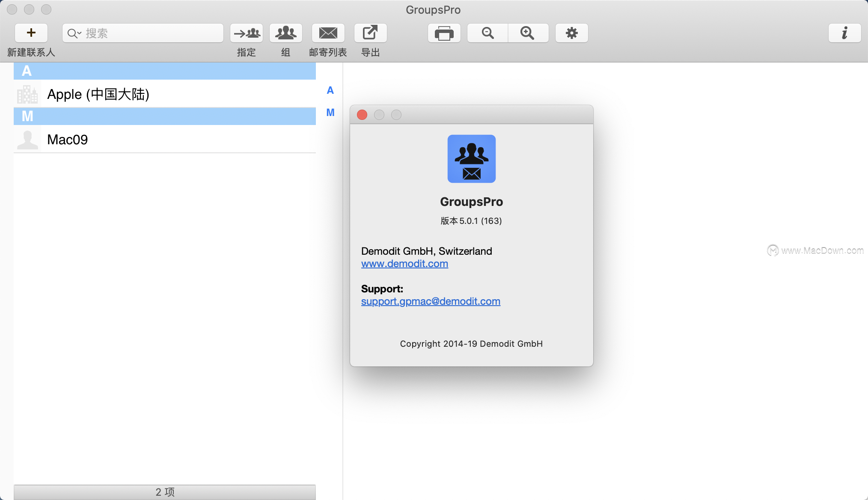Click the New Contact plus button
The height and width of the screenshot is (500, 868).
[31, 33]
